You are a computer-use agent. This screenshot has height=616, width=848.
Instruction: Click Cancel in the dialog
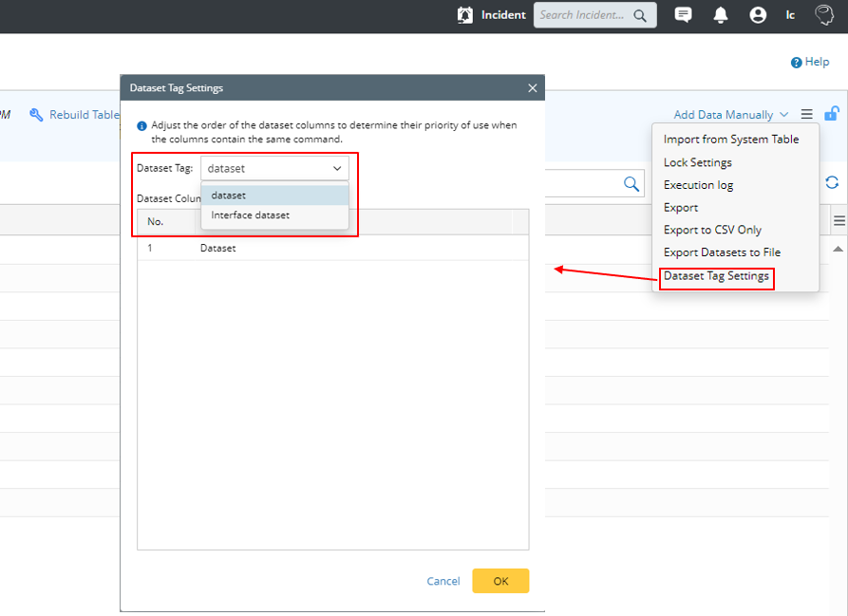pos(443,581)
